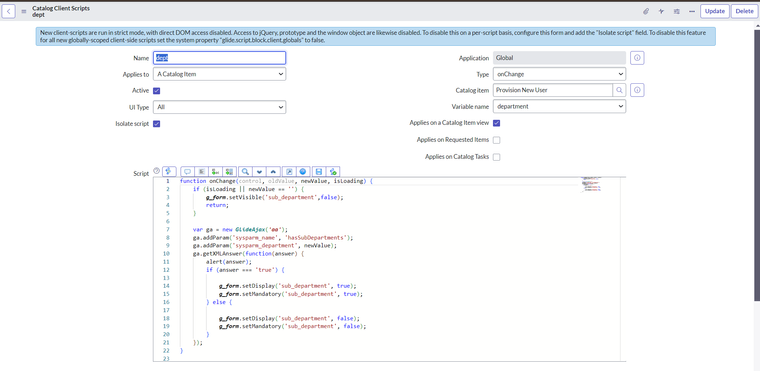Enable Applies on Catalog Tasks checkbox
This screenshot has height=371, width=760.
point(497,157)
